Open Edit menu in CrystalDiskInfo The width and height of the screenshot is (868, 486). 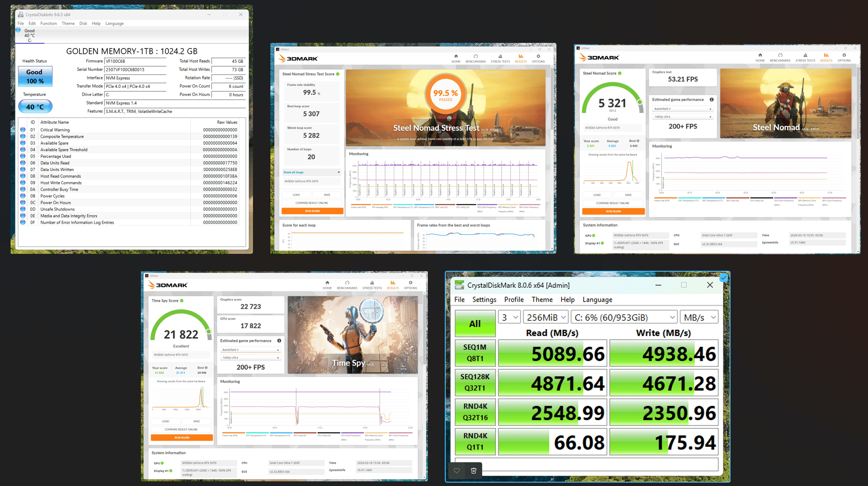point(32,23)
